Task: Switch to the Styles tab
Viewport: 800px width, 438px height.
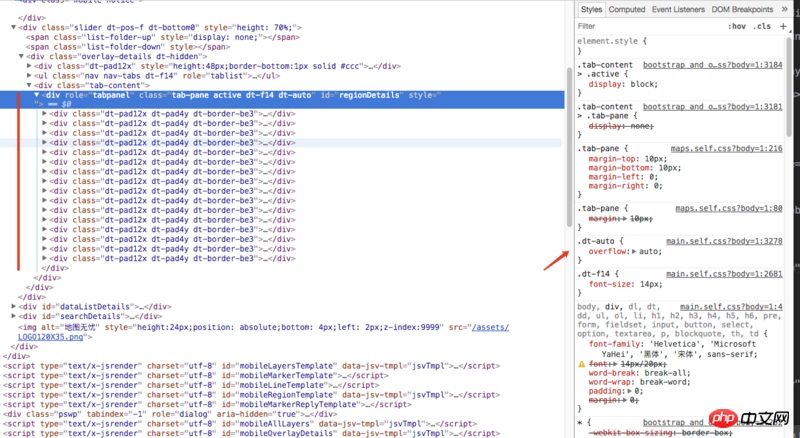Action: 591,9
